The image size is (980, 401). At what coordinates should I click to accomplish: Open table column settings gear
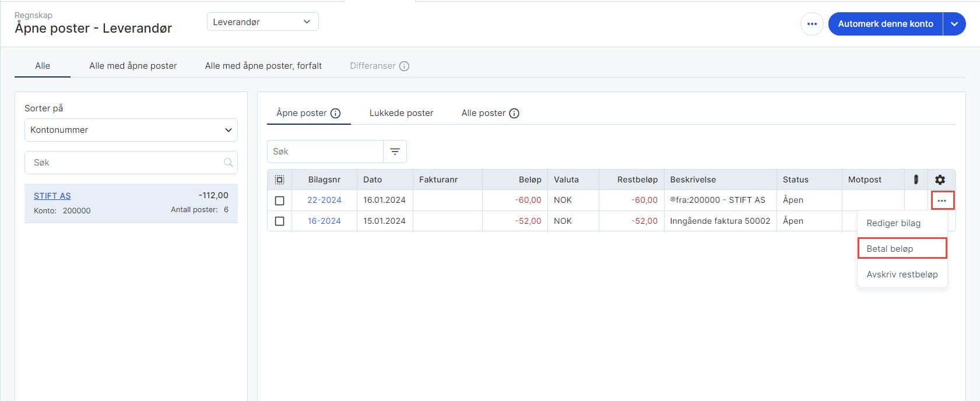tap(940, 180)
